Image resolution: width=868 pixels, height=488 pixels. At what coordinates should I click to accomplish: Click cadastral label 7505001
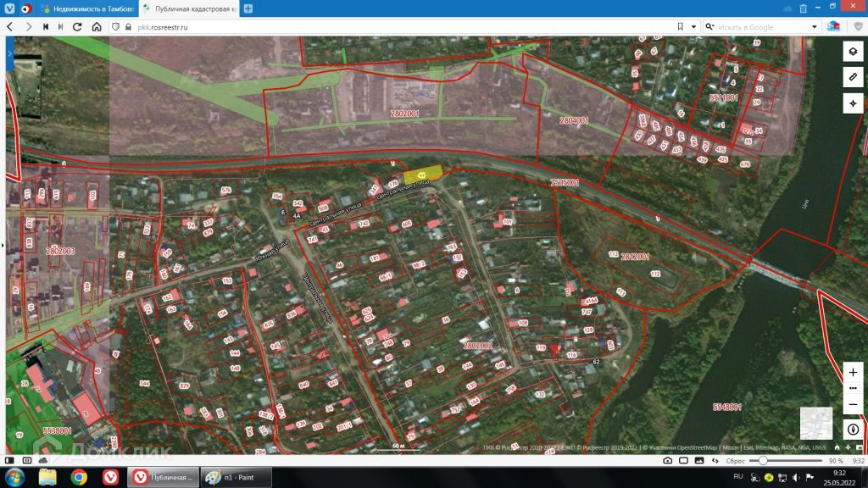point(565,183)
